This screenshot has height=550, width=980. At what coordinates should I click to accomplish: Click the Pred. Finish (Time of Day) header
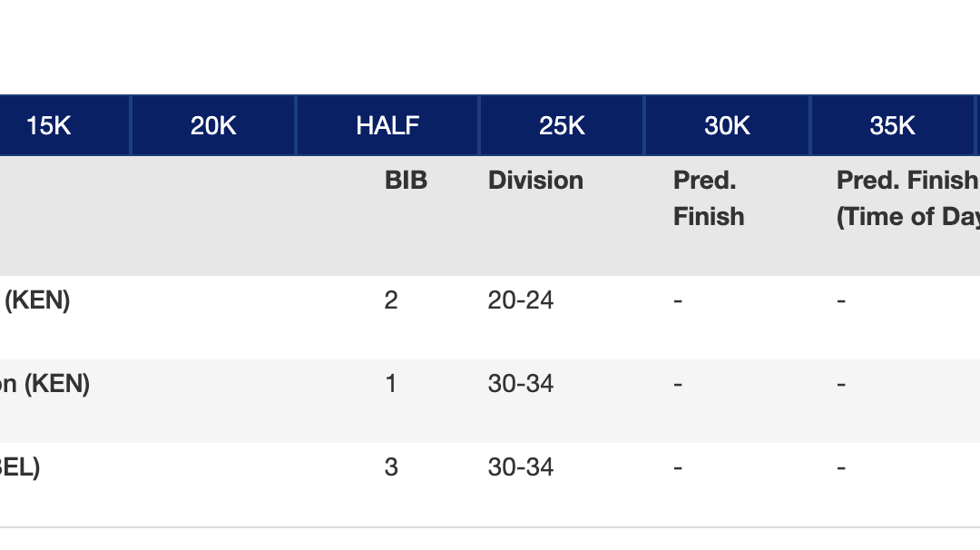pos(907,199)
